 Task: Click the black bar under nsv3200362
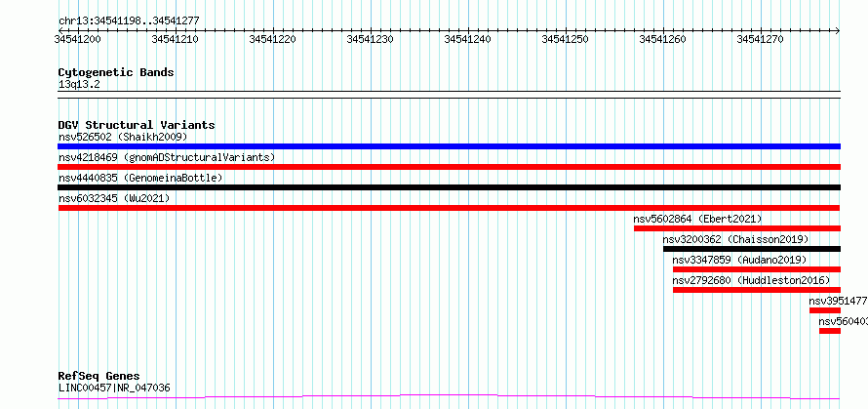pyautogui.click(x=752, y=249)
